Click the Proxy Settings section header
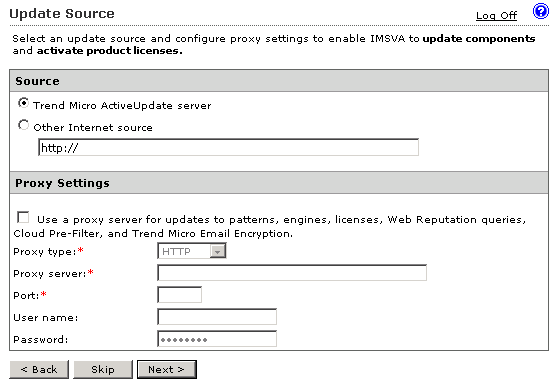 tap(279, 183)
